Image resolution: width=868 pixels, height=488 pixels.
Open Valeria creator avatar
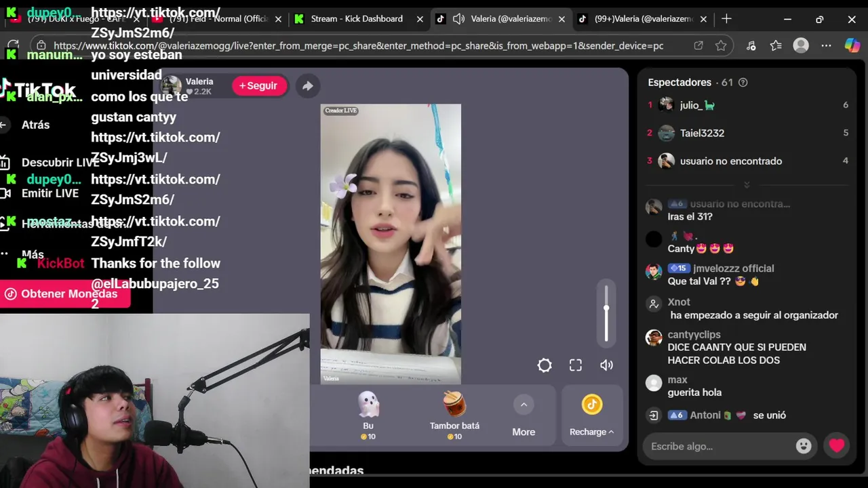pyautogui.click(x=172, y=86)
